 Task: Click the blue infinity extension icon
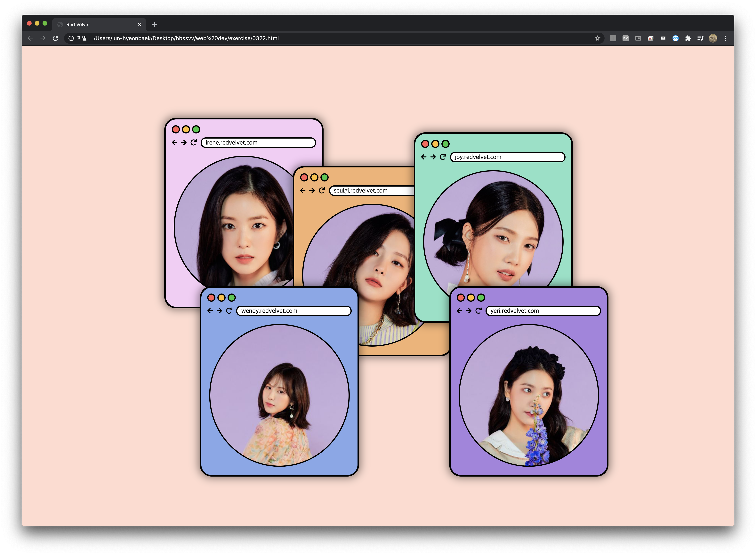pyautogui.click(x=675, y=38)
